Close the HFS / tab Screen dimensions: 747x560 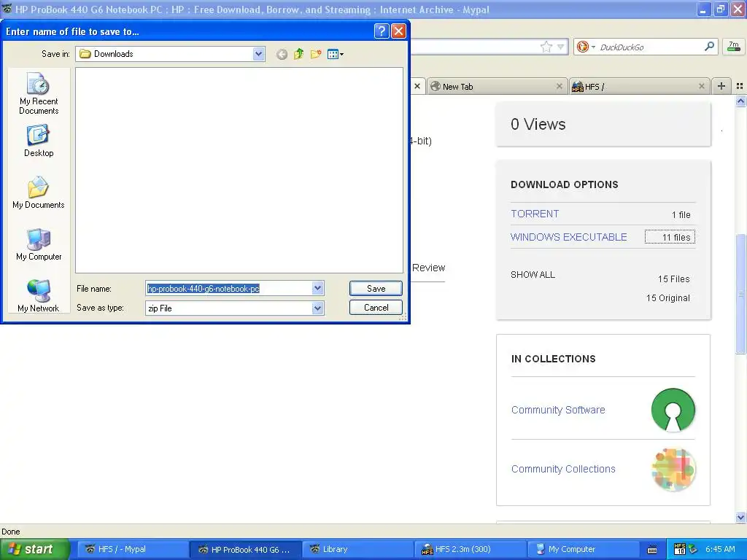click(x=701, y=86)
